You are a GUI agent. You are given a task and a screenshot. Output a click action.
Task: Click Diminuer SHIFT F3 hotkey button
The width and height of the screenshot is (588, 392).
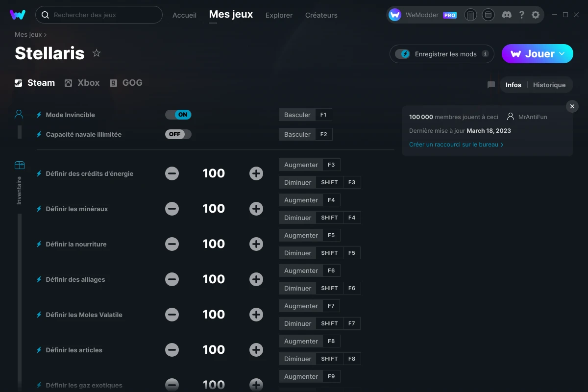[x=320, y=182]
